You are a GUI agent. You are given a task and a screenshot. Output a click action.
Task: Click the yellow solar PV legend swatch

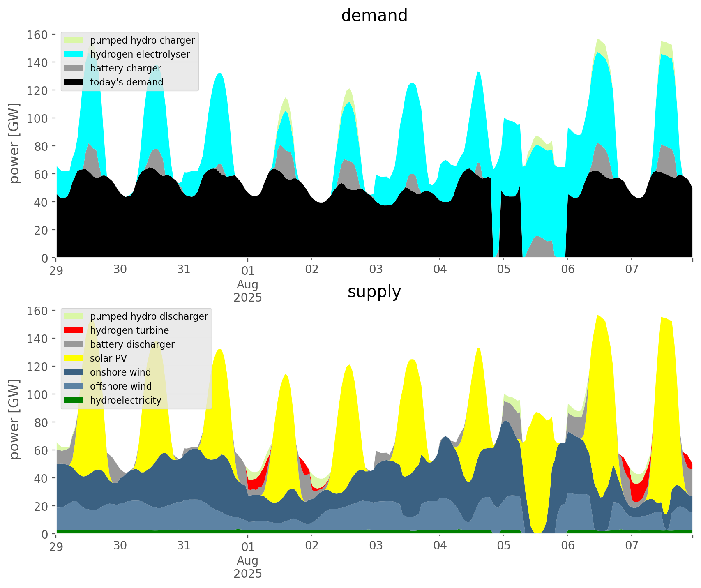pyautogui.click(x=74, y=358)
